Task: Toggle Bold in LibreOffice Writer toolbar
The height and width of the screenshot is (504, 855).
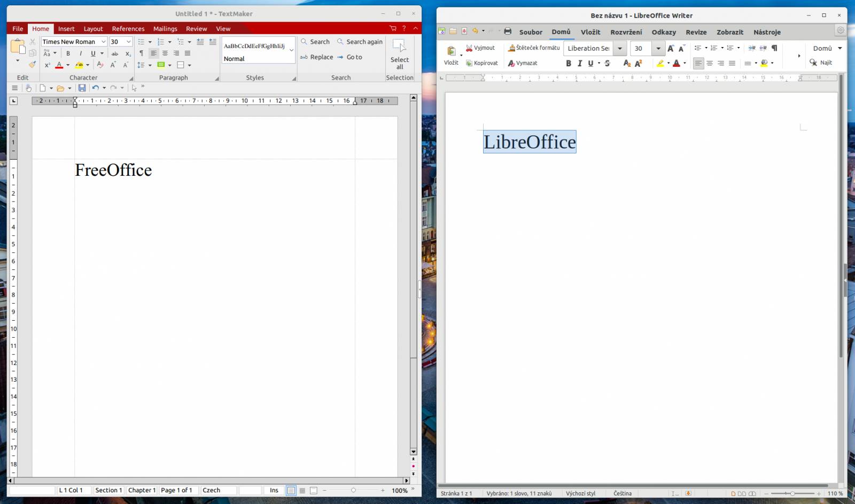Action: (569, 63)
